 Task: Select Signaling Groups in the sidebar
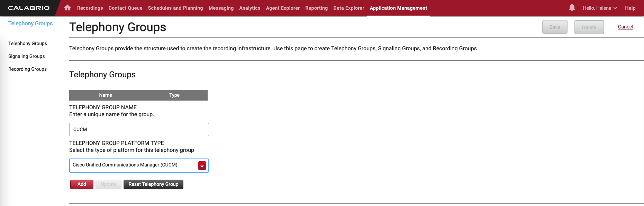[x=27, y=56]
